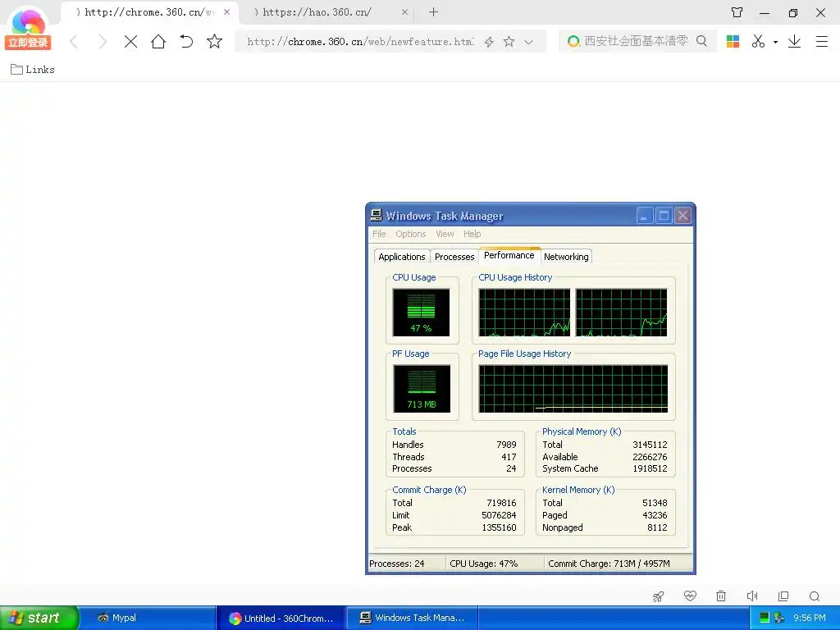Stop loading with the X button

(130, 42)
